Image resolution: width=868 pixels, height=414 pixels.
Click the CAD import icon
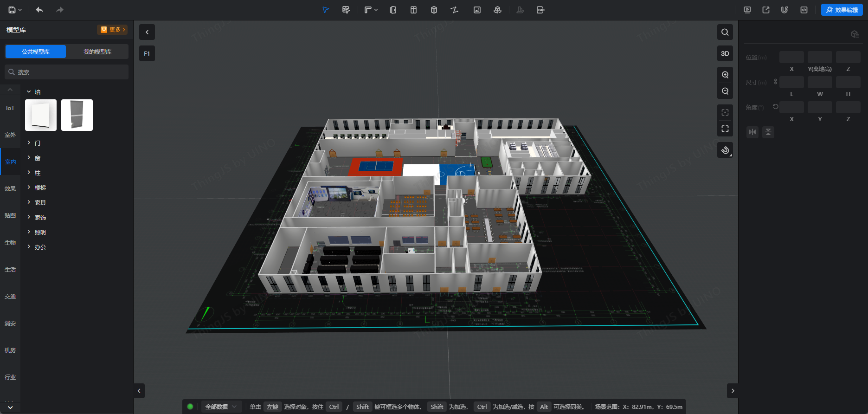click(x=540, y=10)
